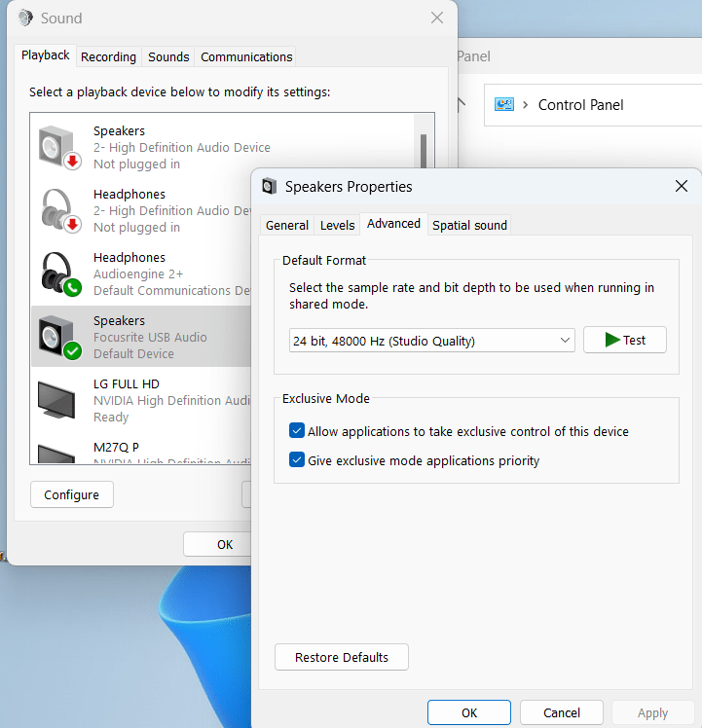Select the Advanced tab in Speakers Properties
702x728 pixels.
click(x=393, y=224)
